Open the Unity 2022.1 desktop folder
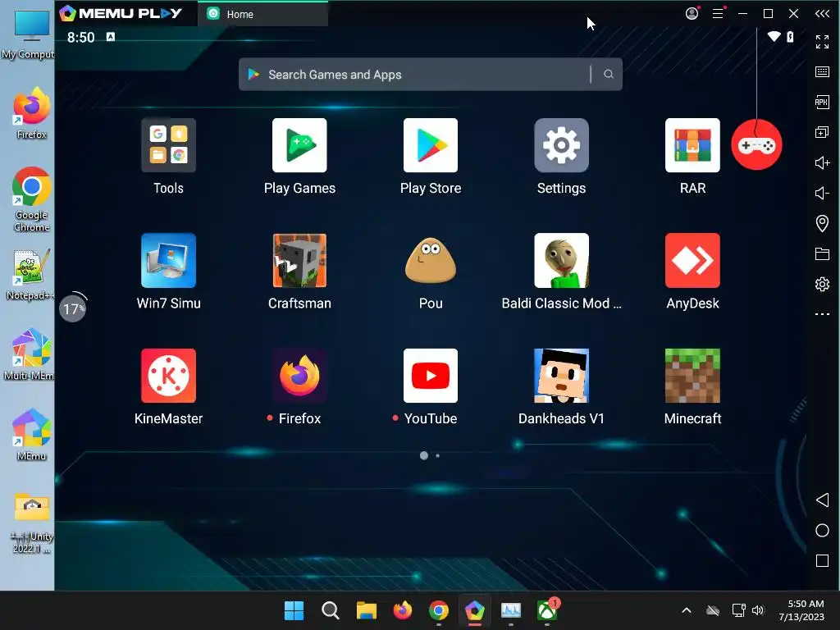The height and width of the screenshot is (630, 840). [31, 523]
